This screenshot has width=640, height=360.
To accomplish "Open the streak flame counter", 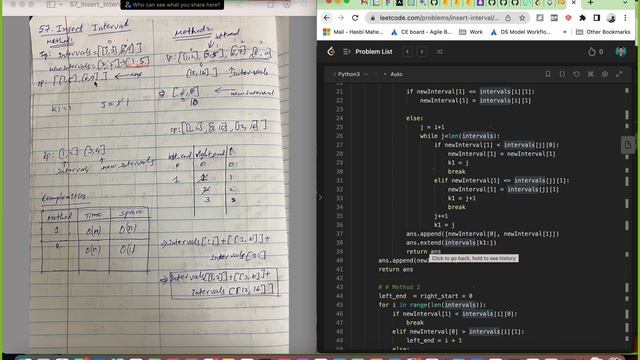I will click(595, 51).
